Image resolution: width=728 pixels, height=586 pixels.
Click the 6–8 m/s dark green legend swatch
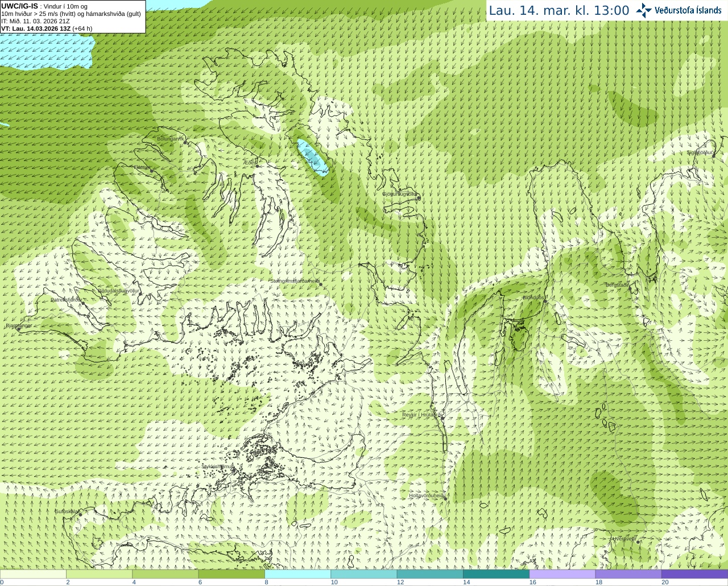(231, 574)
